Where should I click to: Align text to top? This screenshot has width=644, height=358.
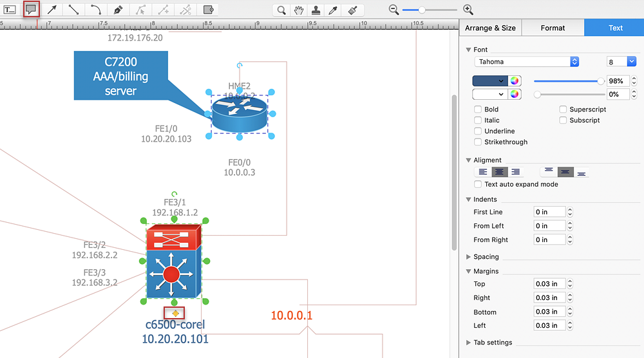pos(549,172)
